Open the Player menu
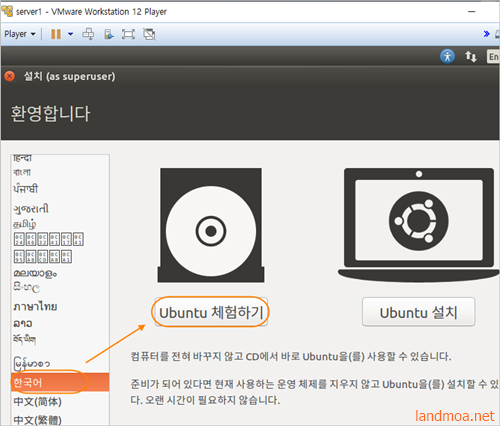Image resolution: width=500 pixels, height=426 pixels. point(20,34)
